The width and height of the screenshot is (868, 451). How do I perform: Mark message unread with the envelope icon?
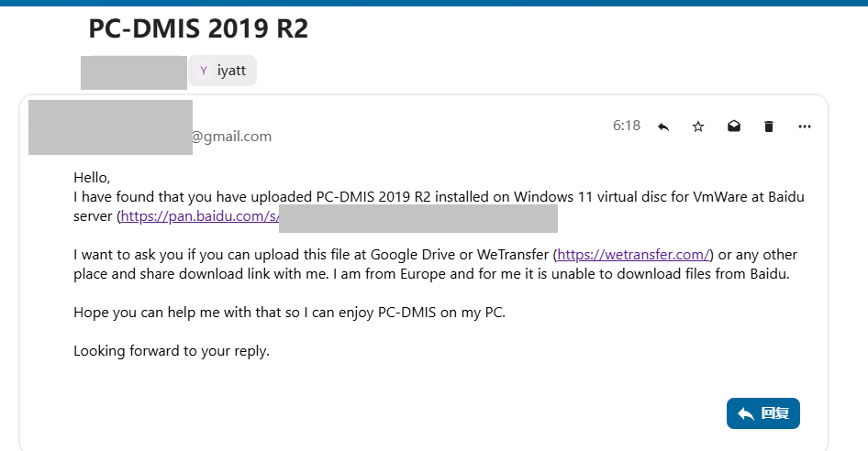click(x=734, y=126)
